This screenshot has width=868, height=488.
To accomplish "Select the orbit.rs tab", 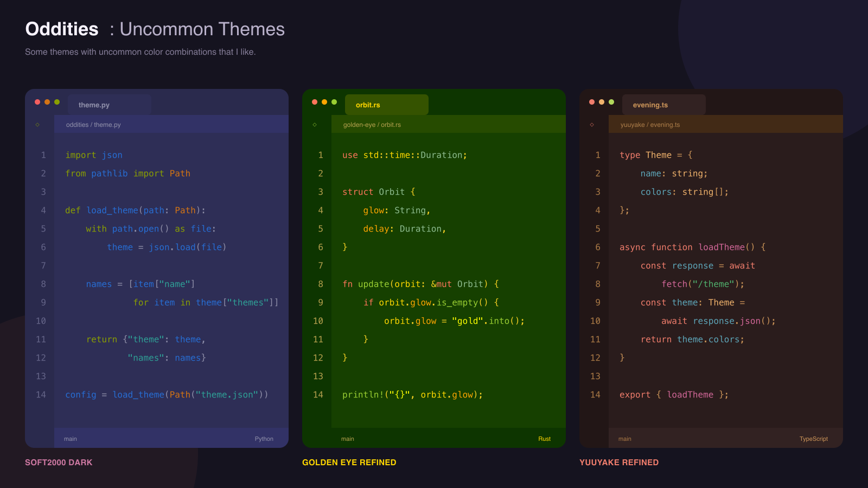I will click(387, 105).
